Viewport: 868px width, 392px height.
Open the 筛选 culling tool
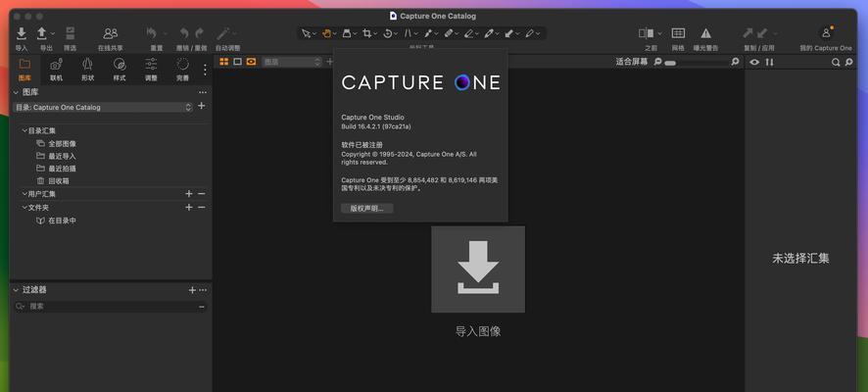coord(71,33)
